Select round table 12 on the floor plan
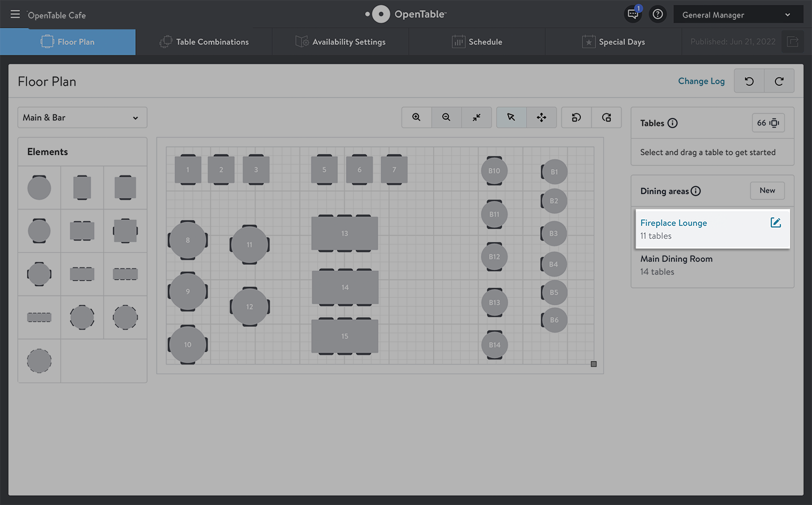The height and width of the screenshot is (505, 812). 250,306
